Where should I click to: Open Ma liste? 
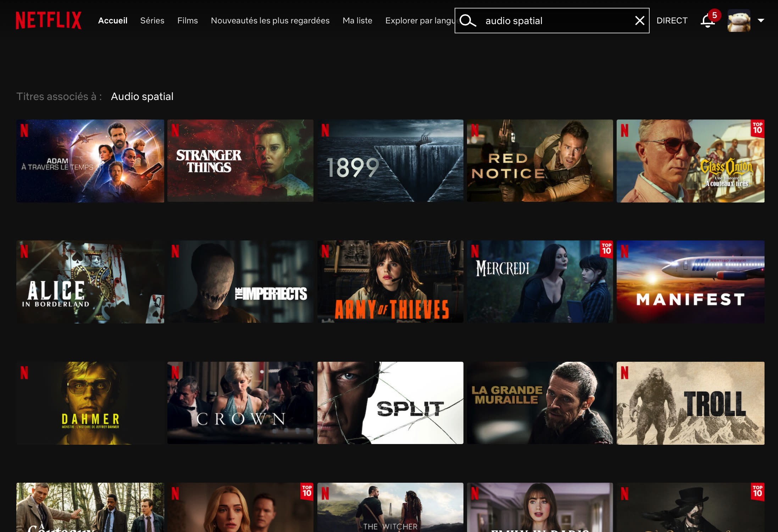click(357, 21)
